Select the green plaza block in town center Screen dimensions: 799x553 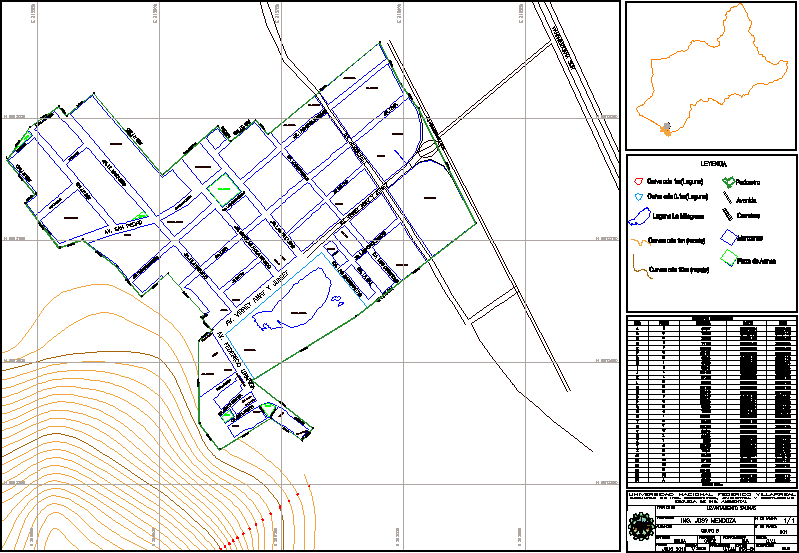point(224,185)
